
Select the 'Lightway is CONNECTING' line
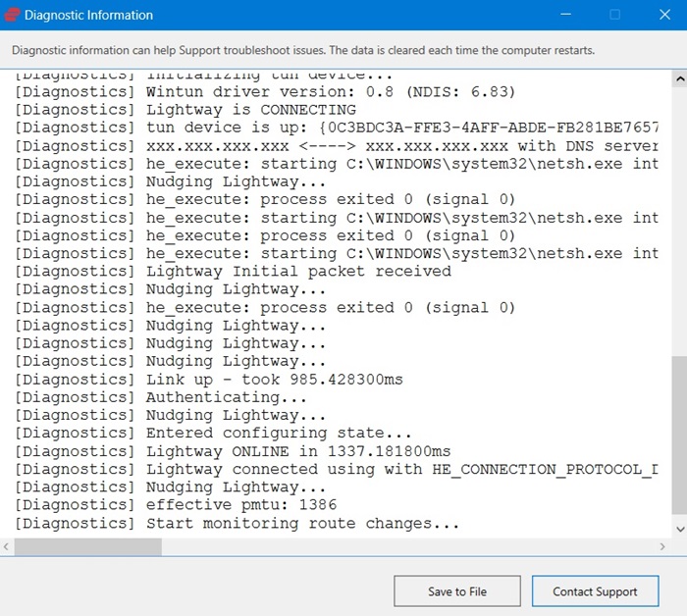tap(185, 110)
